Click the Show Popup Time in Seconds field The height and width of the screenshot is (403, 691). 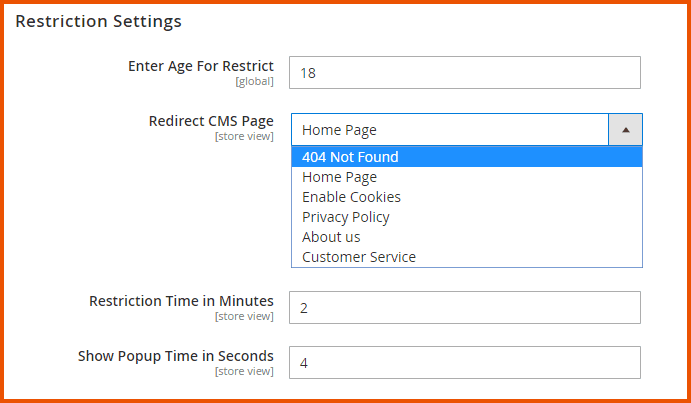click(x=464, y=363)
